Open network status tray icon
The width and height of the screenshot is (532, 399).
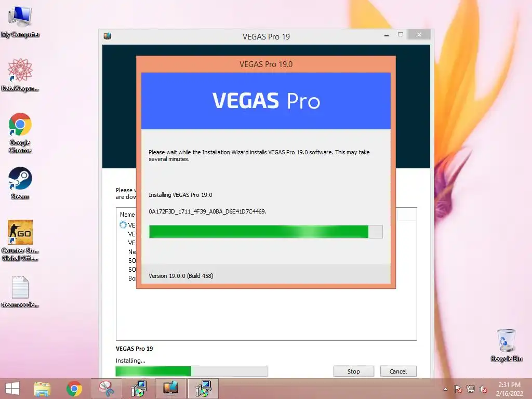(470, 389)
